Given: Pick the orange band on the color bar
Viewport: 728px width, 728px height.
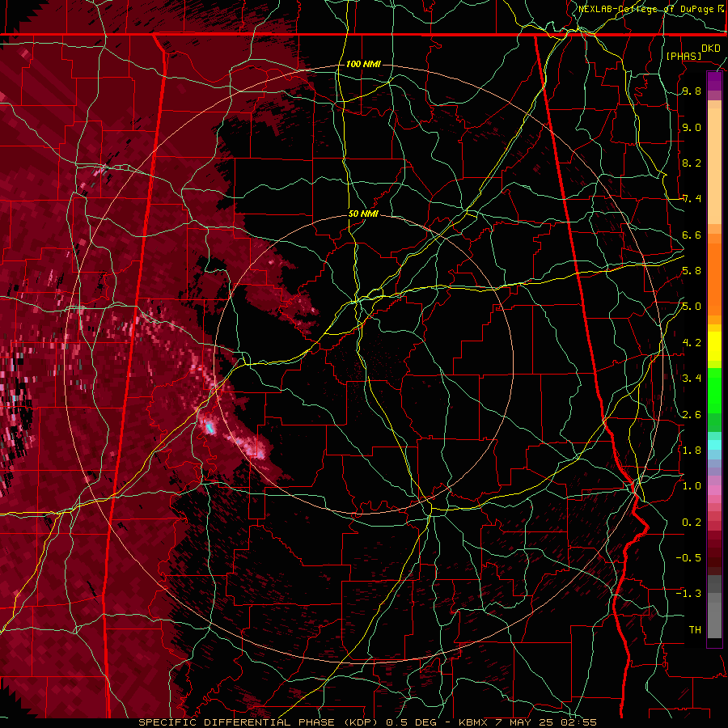Looking at the screenshot, I should (714, 278).
